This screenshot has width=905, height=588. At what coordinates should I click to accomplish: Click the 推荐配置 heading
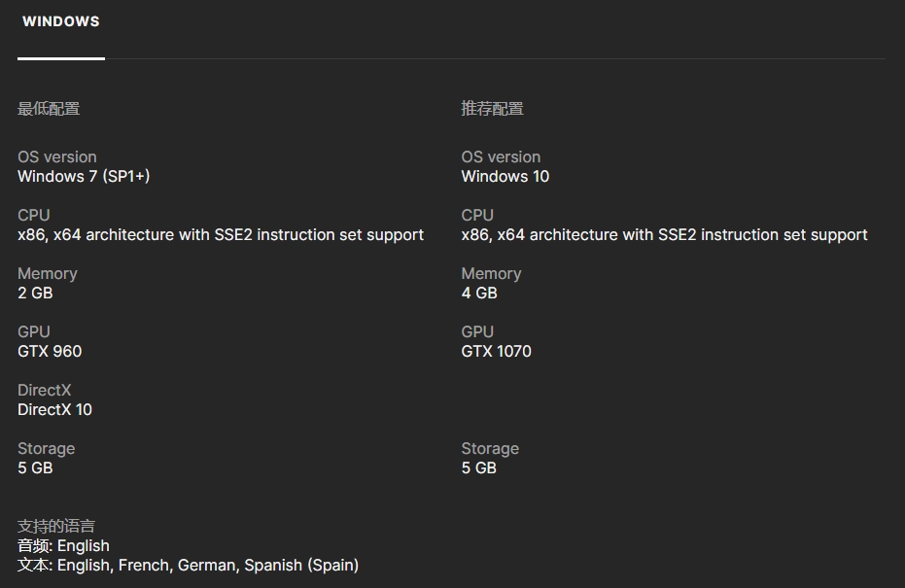coord(492,109)
